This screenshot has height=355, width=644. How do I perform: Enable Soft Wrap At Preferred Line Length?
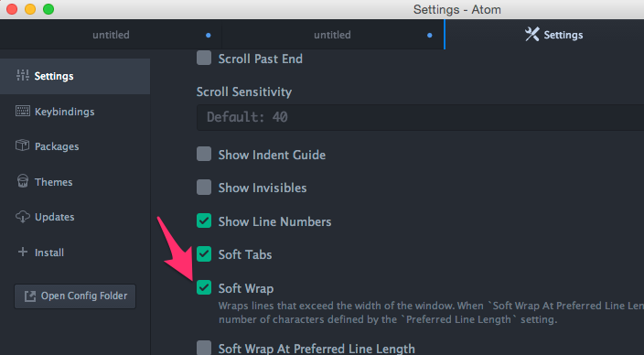[x=204, y=348]
